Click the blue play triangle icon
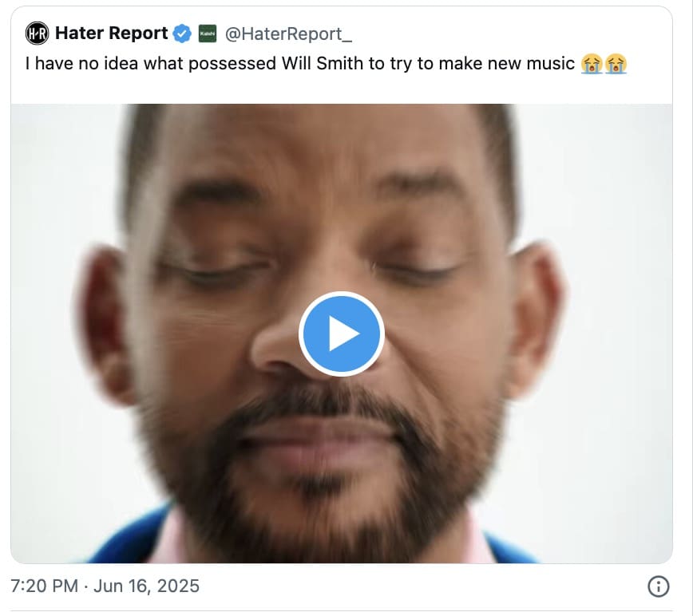Viewport: 693px width, 616px height. tap(344, 334)
